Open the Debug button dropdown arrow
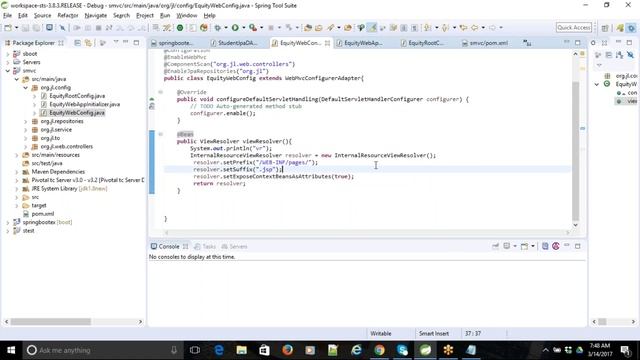The width and height of the screenshot is (640, 360). click(225, 28)
